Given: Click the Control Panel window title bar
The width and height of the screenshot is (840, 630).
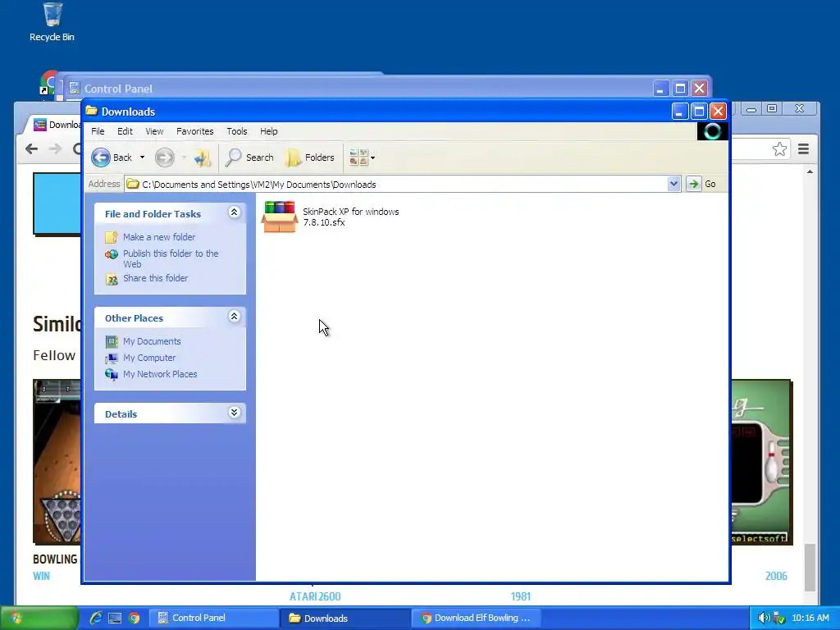Looking at the screenshot, I should click(x=359, y=89).
